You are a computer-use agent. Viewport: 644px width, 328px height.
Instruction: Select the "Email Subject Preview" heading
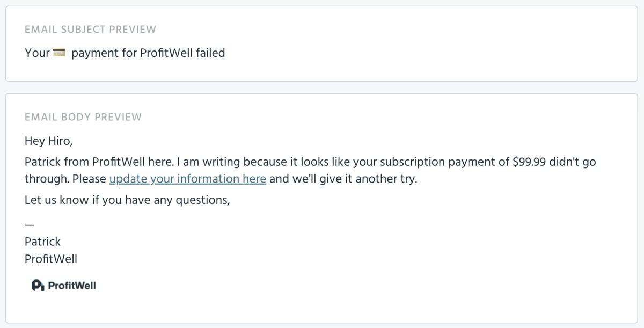(x=90, y=30)
